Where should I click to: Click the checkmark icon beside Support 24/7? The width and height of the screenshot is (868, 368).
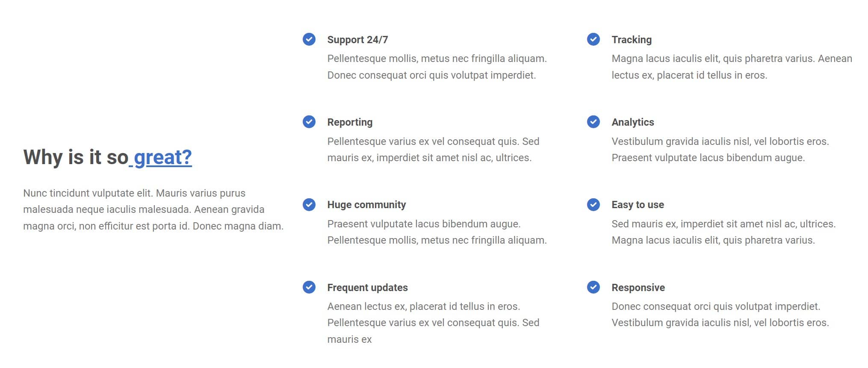click(x=309, y=39)
